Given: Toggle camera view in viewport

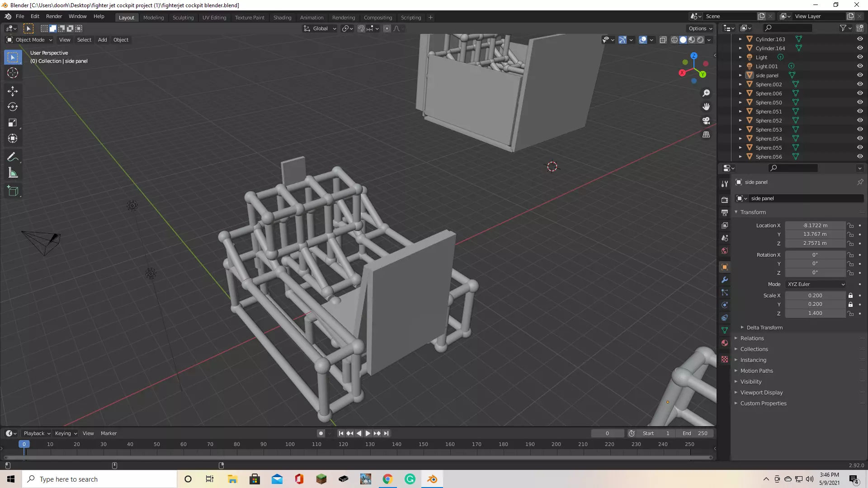Looking at the screenshot, I should 706,121.
